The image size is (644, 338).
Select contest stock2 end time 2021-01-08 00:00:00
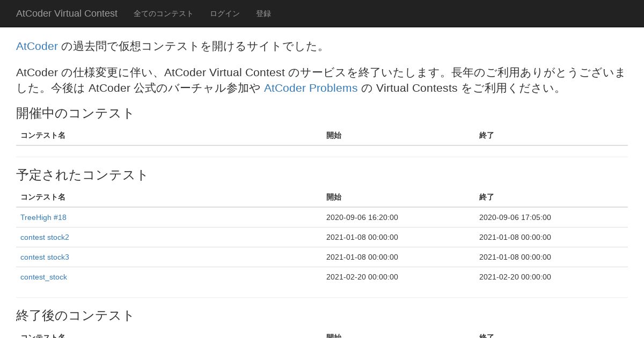point(515,237)
